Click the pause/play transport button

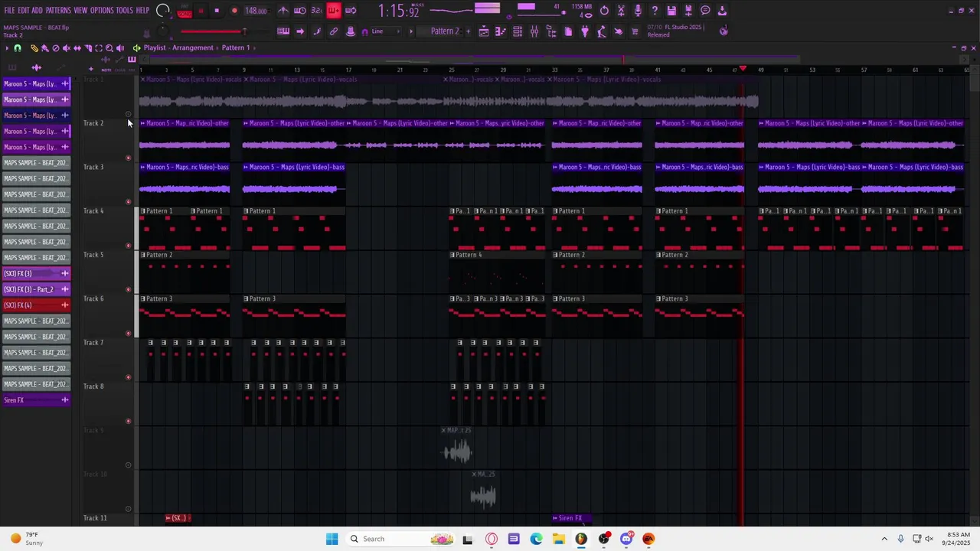tap(201, 11)
